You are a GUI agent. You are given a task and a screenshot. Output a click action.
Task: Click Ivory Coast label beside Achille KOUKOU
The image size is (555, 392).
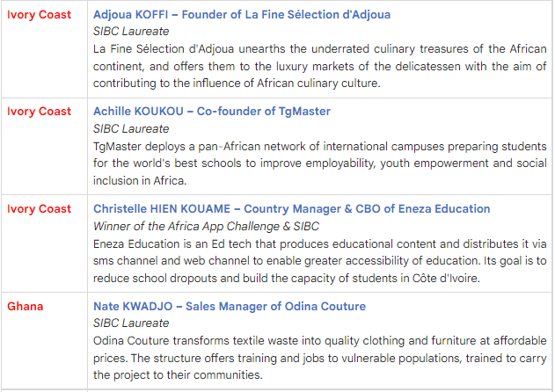click(40, 112)
